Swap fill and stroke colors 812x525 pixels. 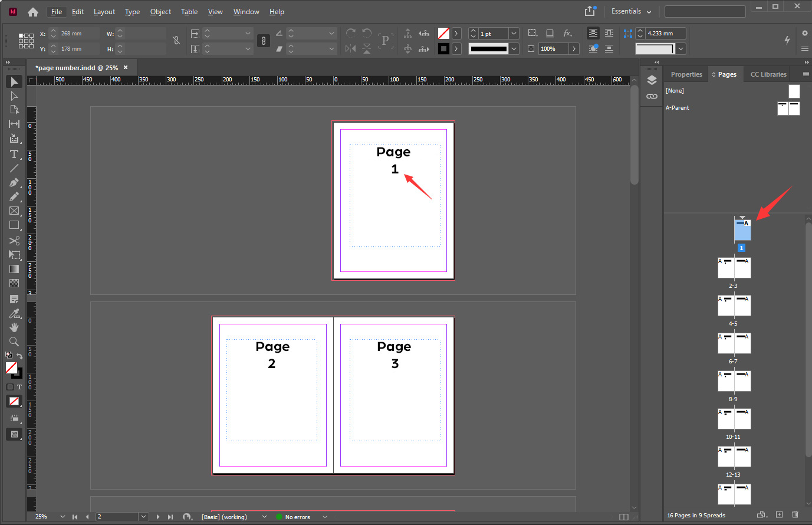(x=19, y=356)
